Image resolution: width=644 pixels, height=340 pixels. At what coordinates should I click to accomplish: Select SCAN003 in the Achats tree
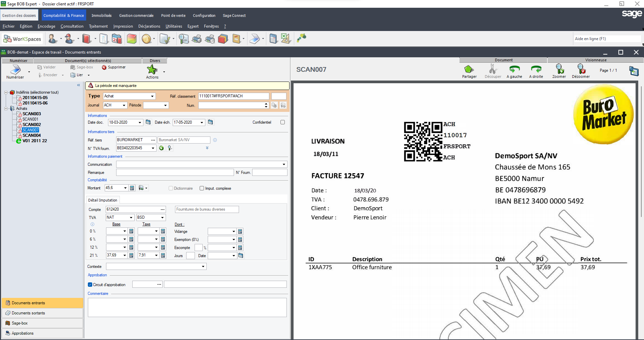32,114
